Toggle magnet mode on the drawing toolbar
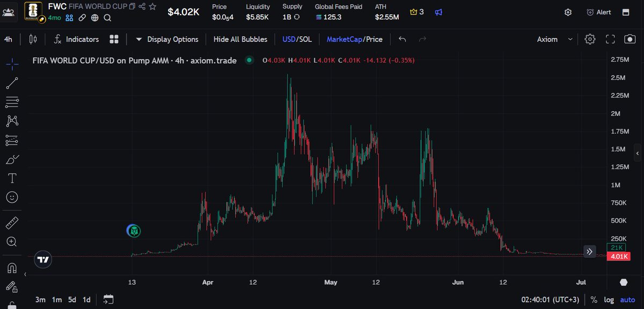Screen dimensions: 644x309 pos(12,267)
